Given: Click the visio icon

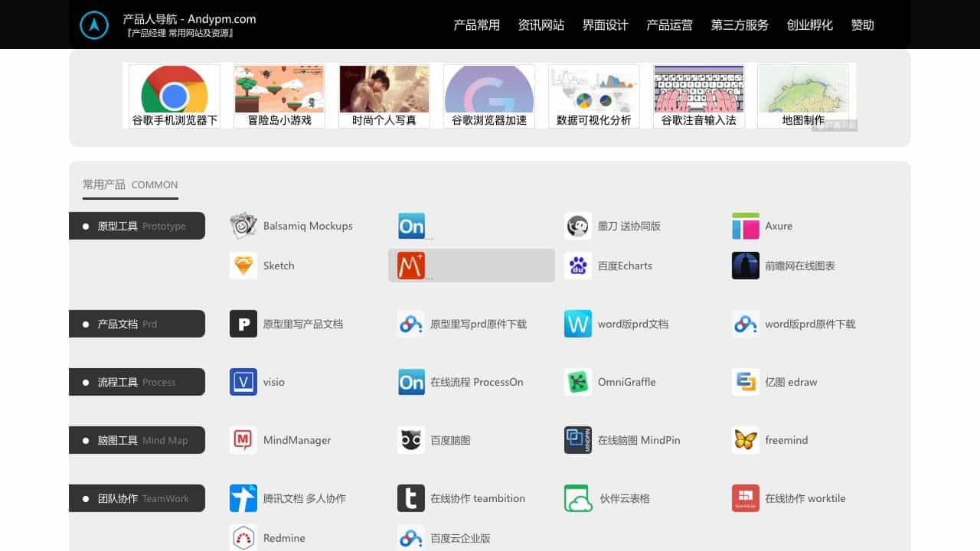Looking at the screenshot, I should [243, 382].
